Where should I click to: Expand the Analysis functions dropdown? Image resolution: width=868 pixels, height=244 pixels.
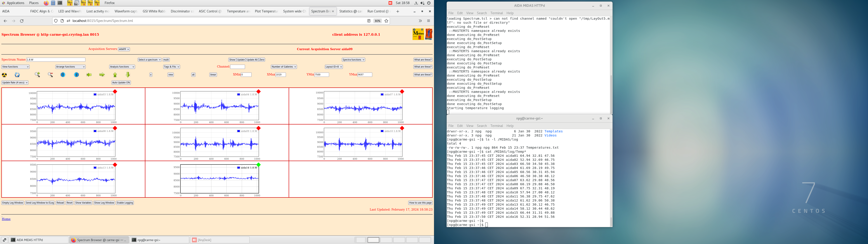[122, 67]
